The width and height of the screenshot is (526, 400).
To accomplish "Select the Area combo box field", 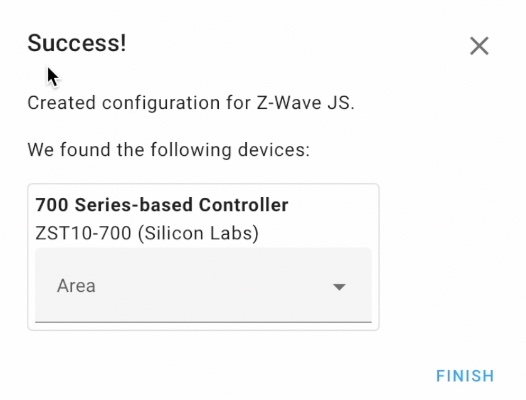I will 203,285.
